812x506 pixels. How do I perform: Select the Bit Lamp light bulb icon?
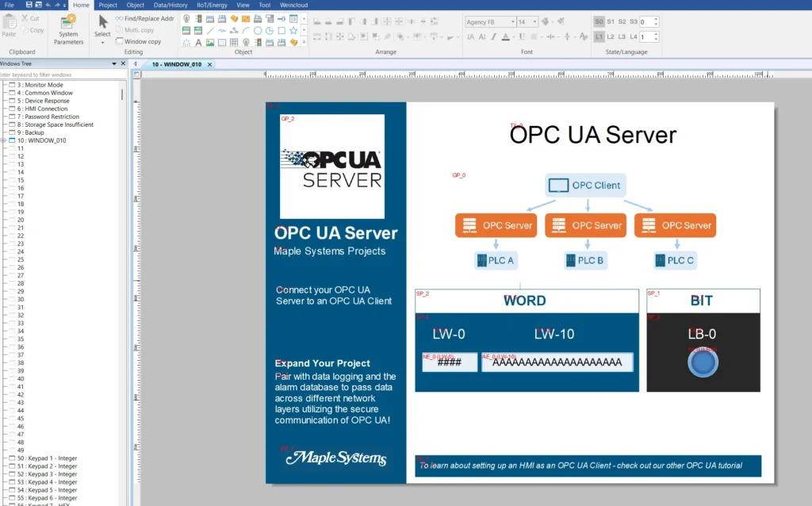click(x=186, y=20)
